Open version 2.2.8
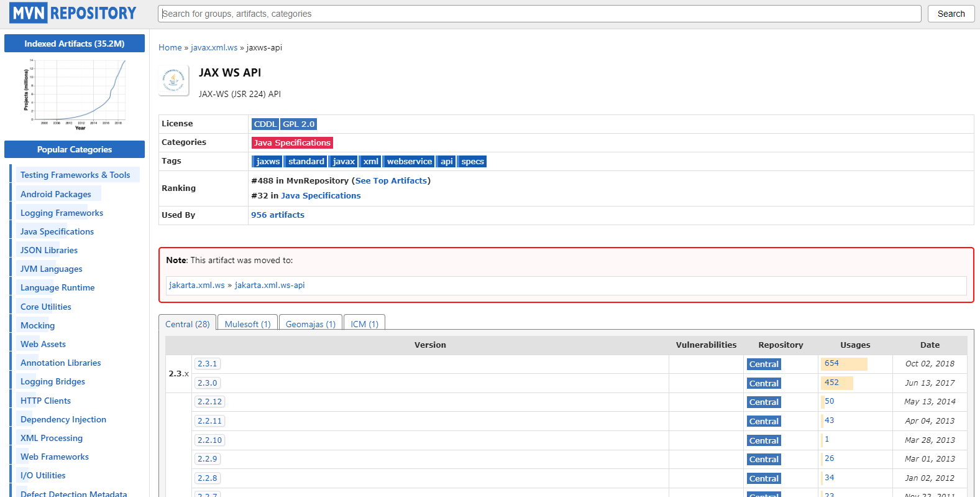This screenshot has width=980, height=497. 208,478
